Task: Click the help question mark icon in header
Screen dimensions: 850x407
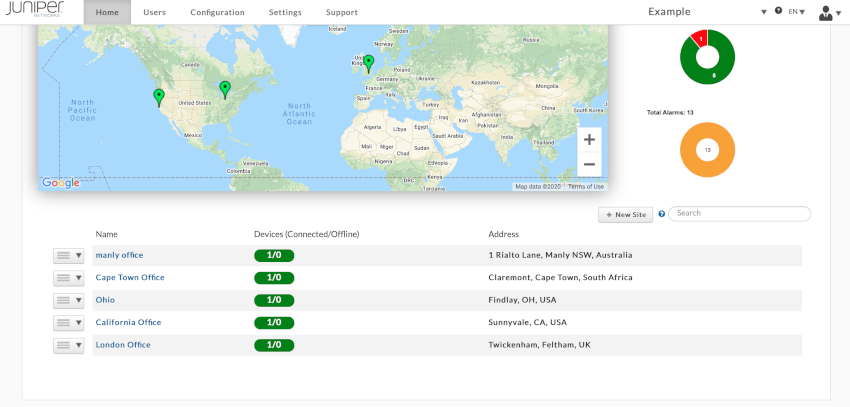Action: [778, 11]
